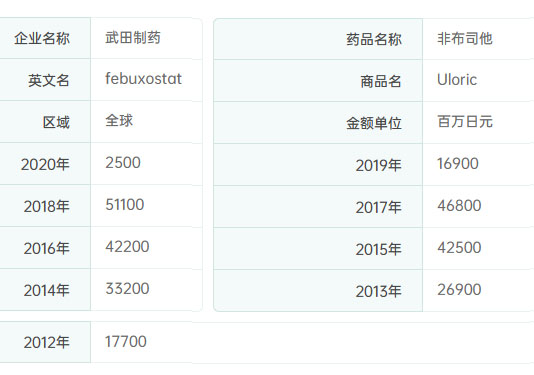Select the 2013年 value 26900

point(459,290)
